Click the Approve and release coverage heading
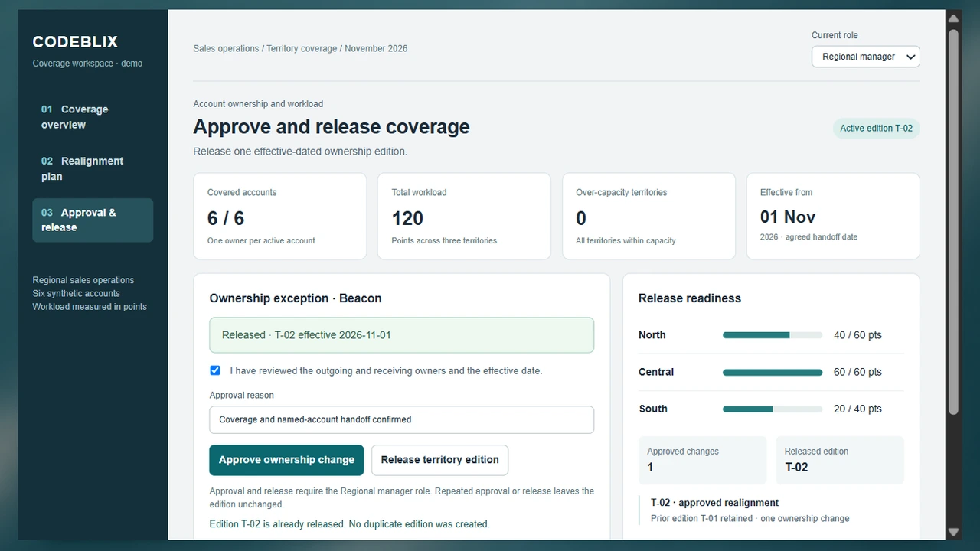This screenshot has width=980, height=551. [332, 126]
